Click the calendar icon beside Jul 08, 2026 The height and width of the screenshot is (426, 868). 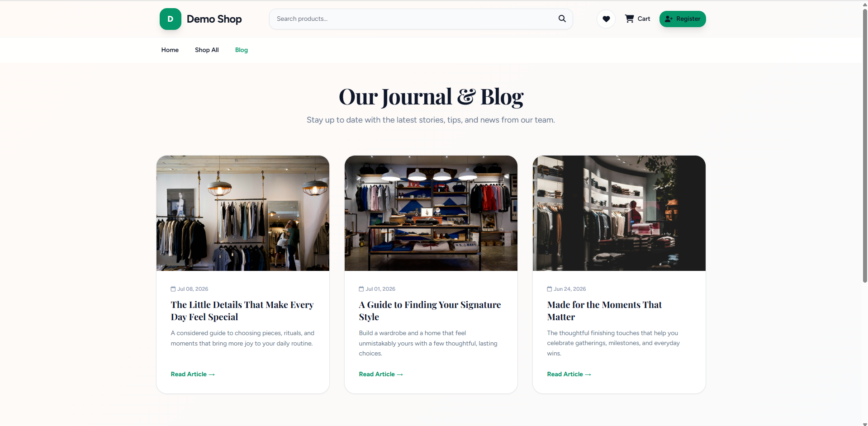[173, 289]
